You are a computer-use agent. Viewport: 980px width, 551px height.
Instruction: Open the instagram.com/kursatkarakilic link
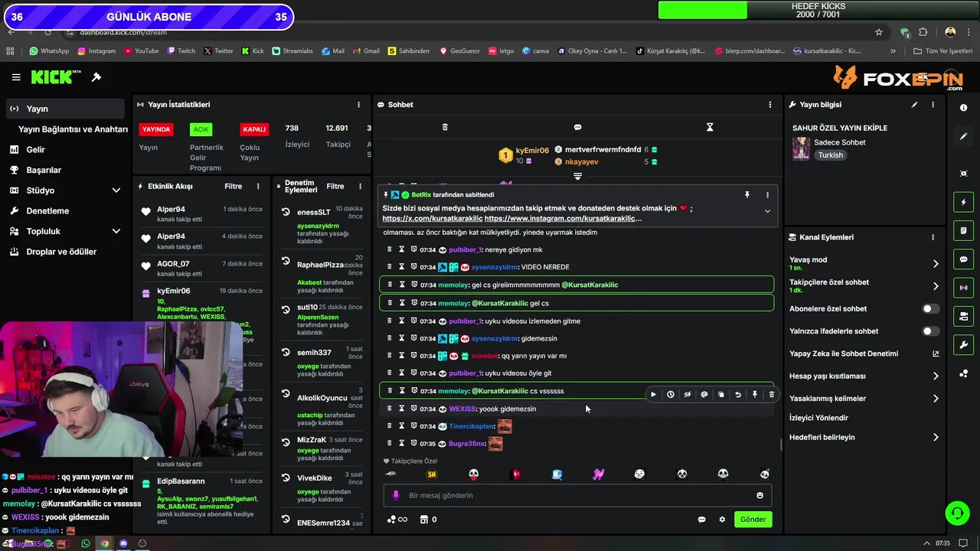pyautogui.click(x=563, y=218)
